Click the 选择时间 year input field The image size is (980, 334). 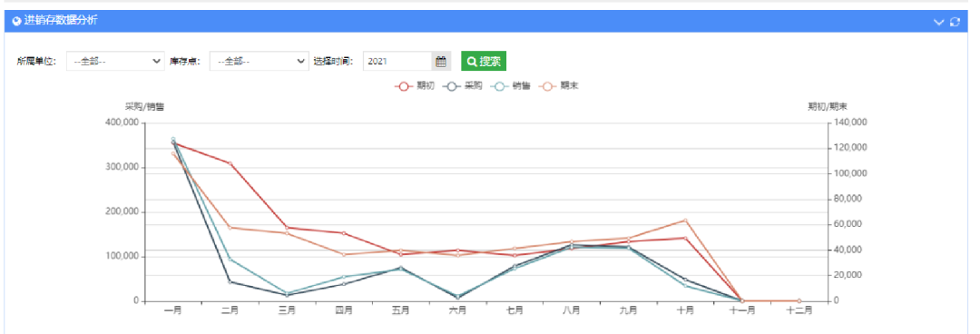[x=397, y=62]
